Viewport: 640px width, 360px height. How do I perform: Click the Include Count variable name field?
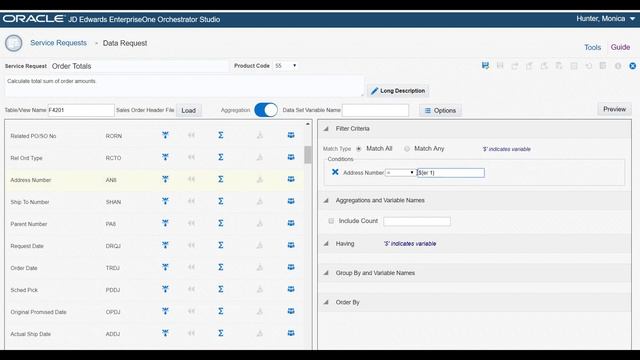pyautogui.click(x=417, y=221)
